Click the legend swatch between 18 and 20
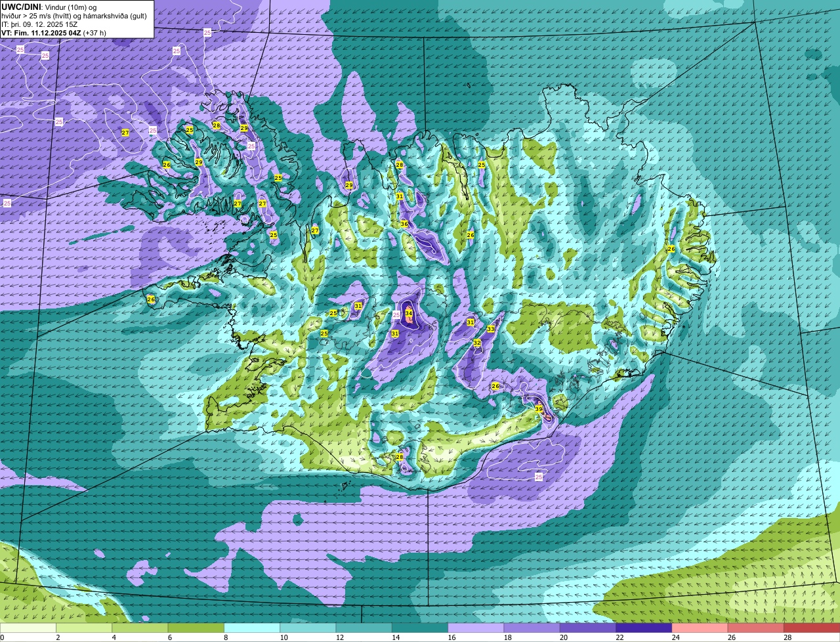The image size is (840, 642). click(x=532, y=628)
